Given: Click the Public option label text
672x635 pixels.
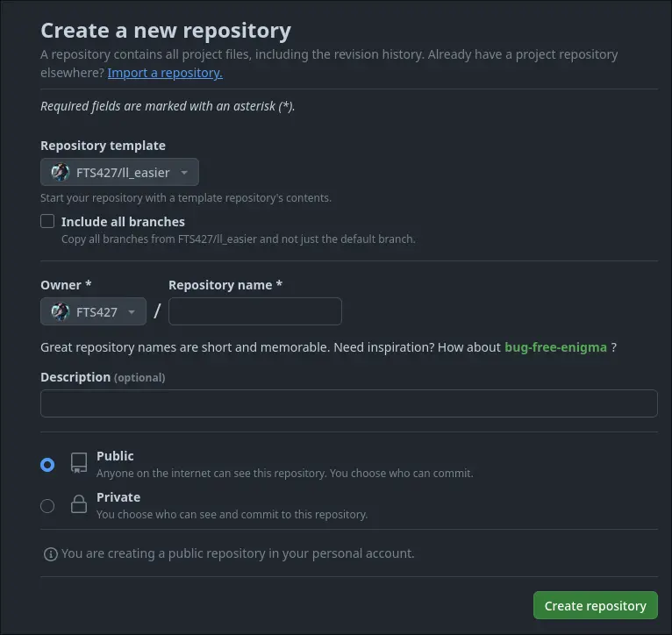Looking at the screenshot, I should (x=115, y=456).
